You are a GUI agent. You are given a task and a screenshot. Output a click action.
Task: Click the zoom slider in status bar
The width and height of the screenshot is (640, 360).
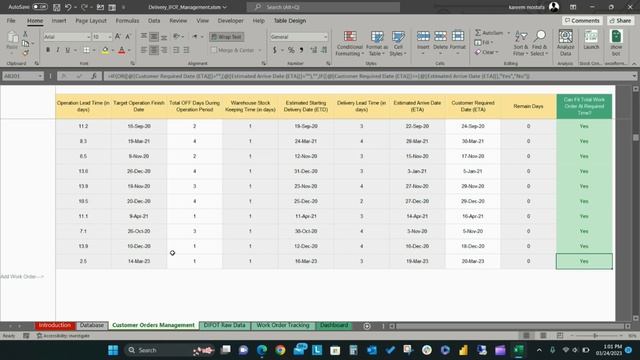(596, 336)
